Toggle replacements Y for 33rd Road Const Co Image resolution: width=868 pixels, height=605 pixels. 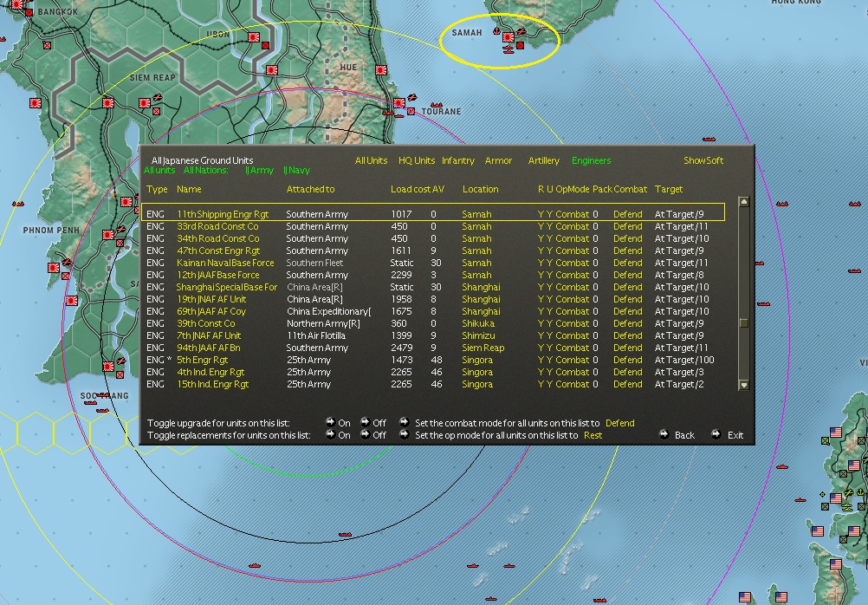click(541, 226)
